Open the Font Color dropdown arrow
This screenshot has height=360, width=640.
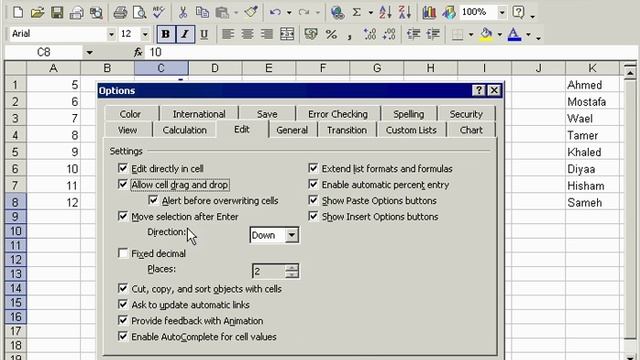528,34
